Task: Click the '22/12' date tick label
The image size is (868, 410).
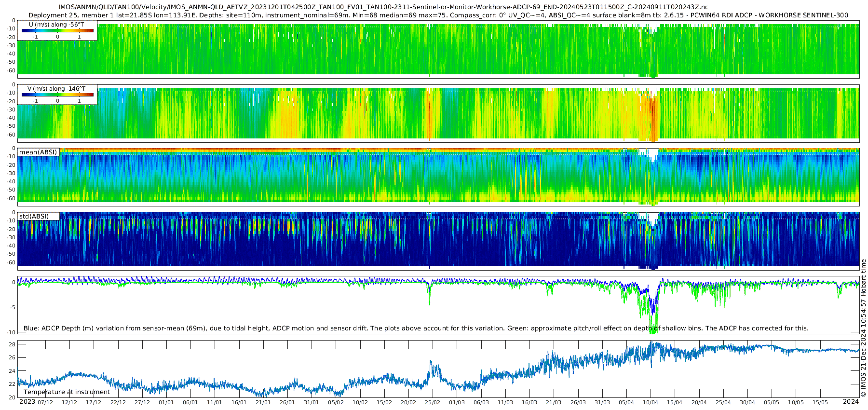Action: pos(118,403)
